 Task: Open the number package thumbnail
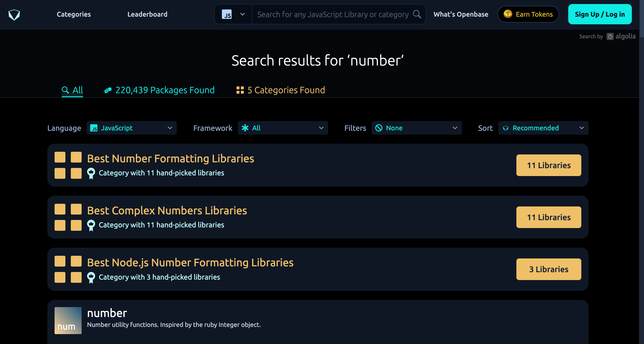68,320
